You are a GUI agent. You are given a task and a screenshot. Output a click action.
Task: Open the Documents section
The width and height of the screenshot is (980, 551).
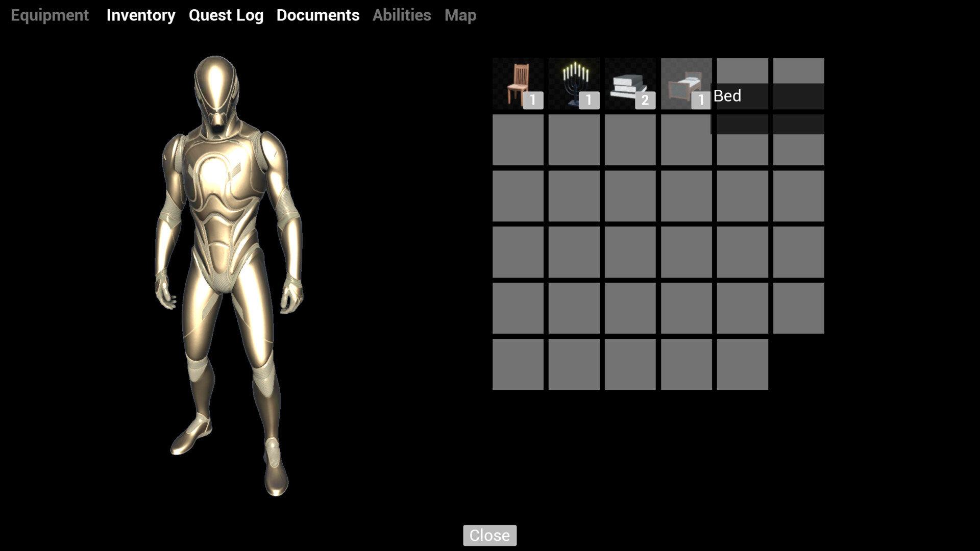[317, 15]
